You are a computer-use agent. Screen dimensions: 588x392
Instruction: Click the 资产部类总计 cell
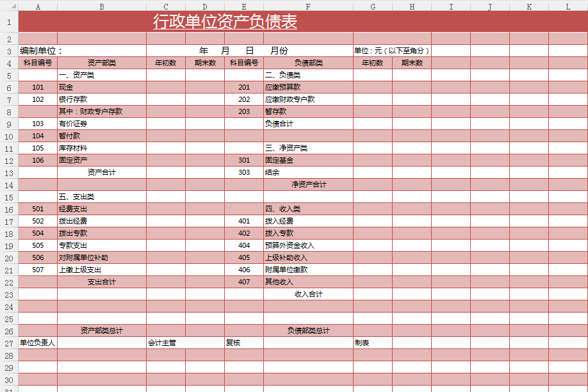(102, 331)
